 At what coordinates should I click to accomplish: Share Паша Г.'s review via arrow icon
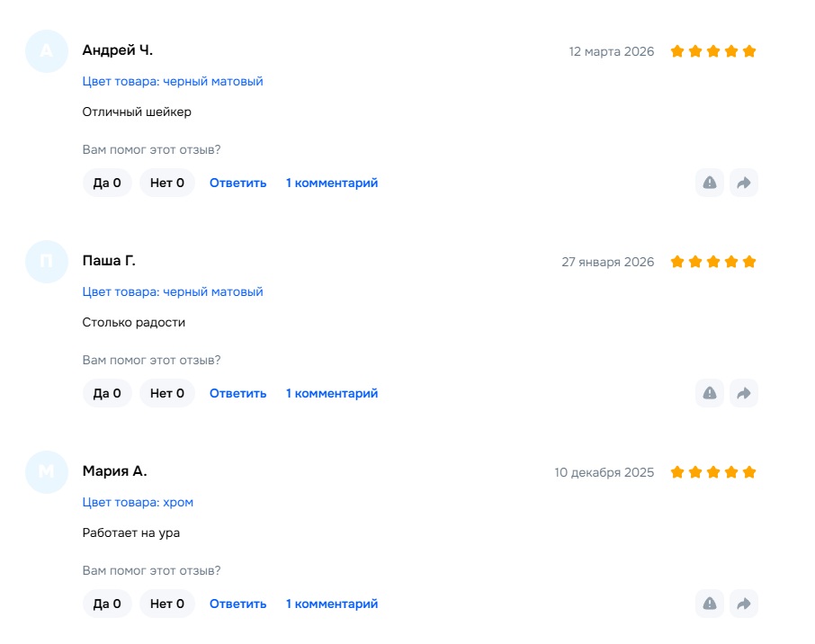coord(744,393)
